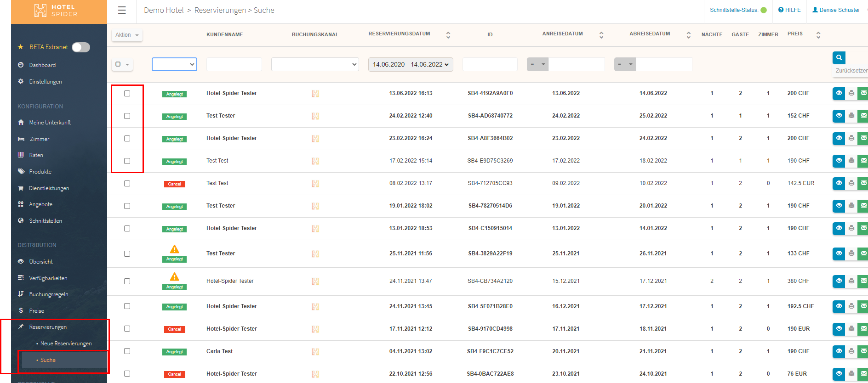Open the Buchungskanal filter dropdown

tap(315, 64)
